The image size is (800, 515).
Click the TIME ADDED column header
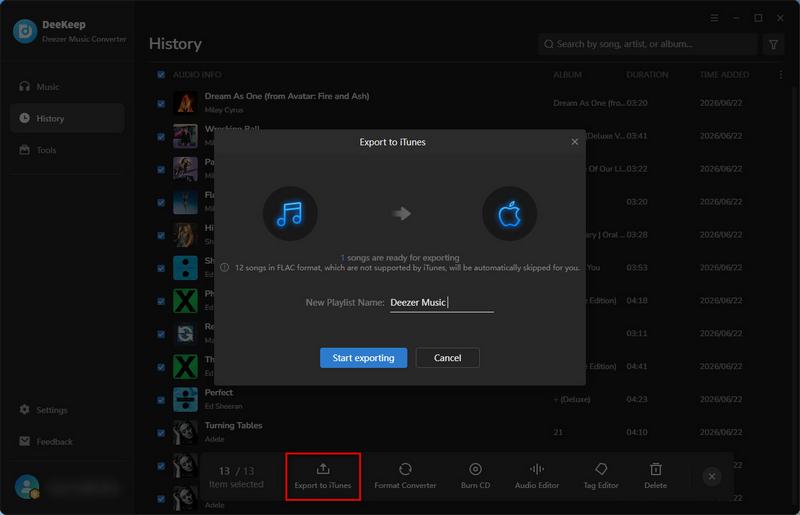tap(724, 75)
